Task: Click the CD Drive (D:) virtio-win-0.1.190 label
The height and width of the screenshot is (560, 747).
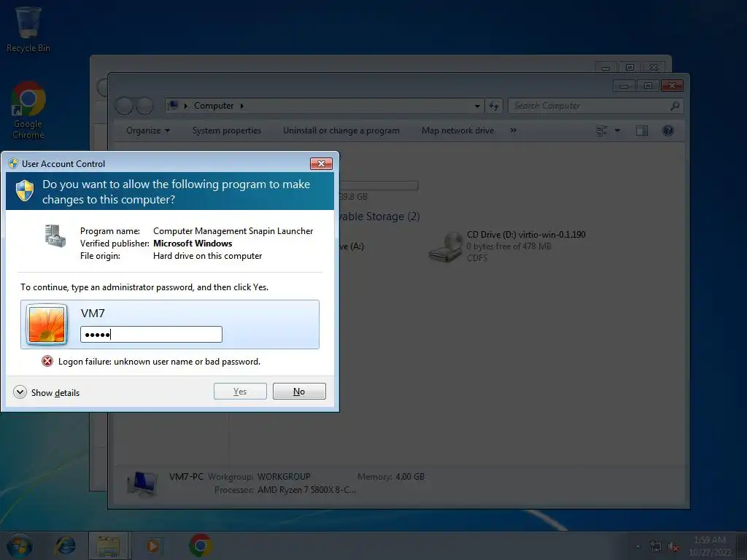Action: tap(527, 235)
